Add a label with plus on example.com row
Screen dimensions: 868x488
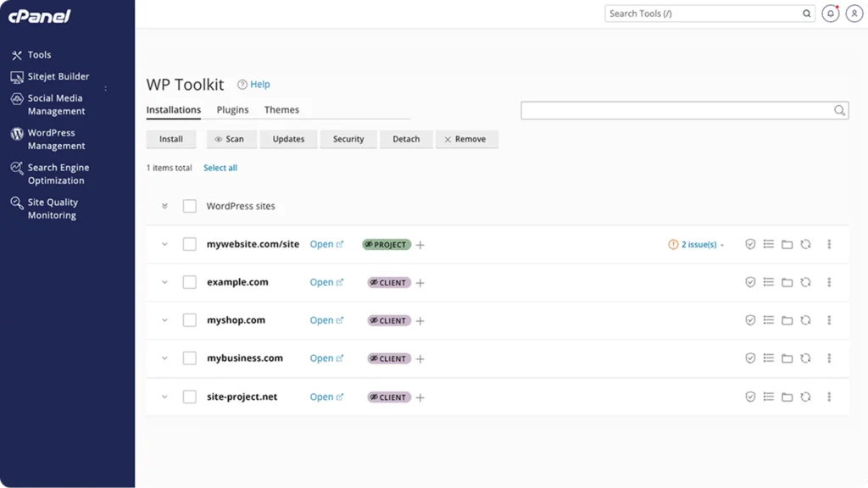click(420, 283)
